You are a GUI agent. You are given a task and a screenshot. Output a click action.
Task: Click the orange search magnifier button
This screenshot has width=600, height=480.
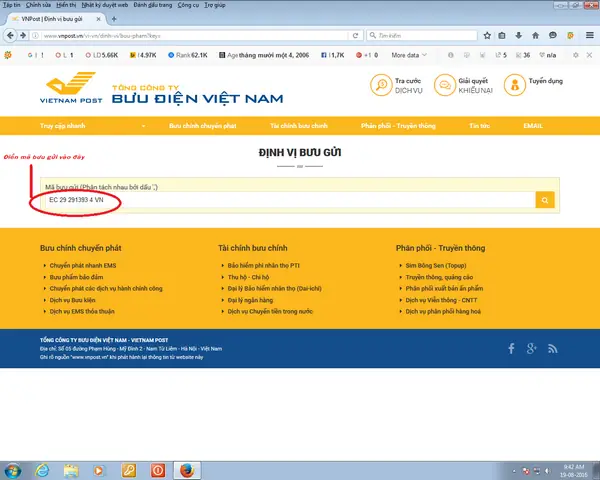[545, 200]
